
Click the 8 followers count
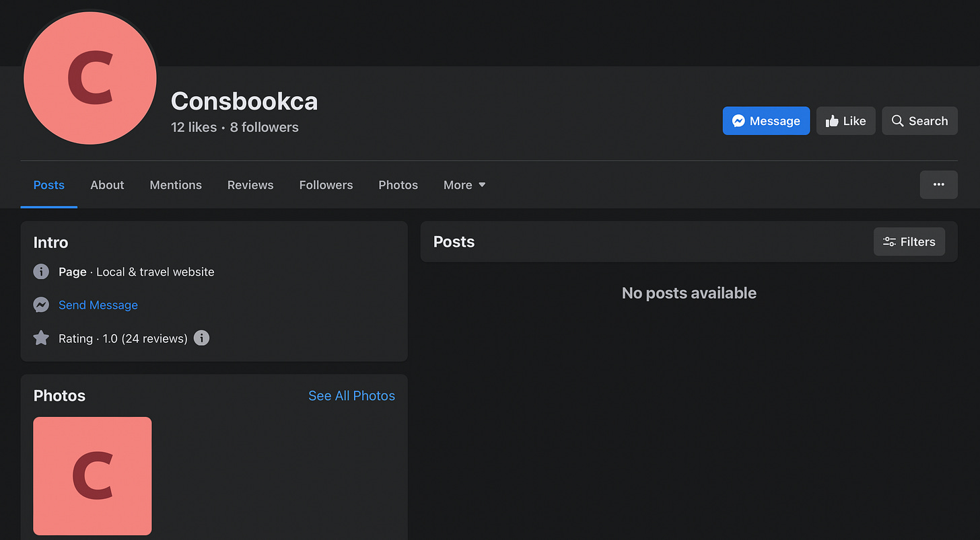[x=265, y=127]
